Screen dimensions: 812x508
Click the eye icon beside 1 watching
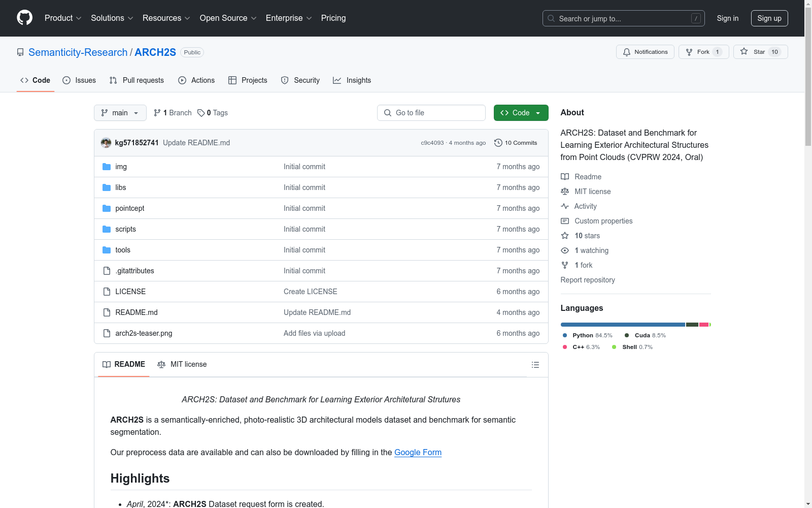coord(565,250)
